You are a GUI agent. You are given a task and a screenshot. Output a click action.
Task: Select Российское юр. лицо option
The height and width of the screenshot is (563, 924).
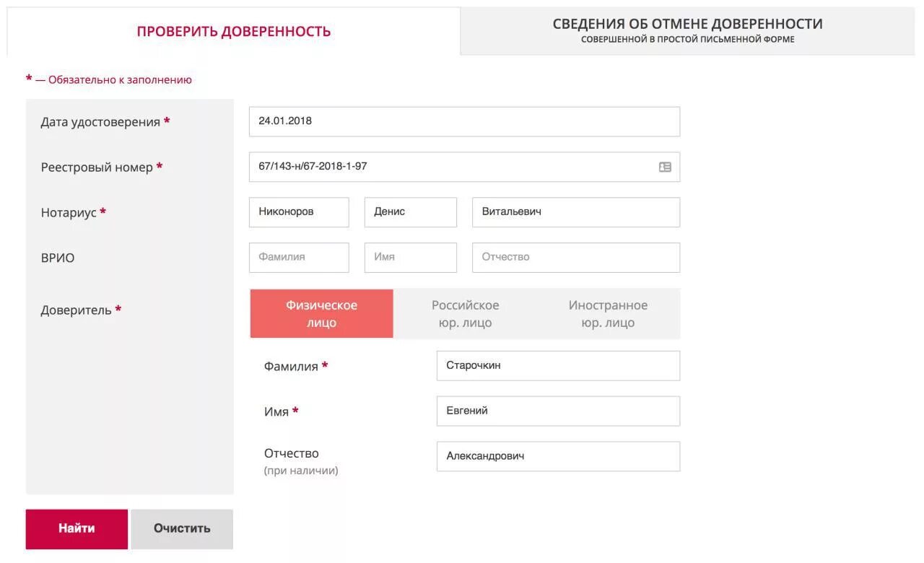(x=465, y=314)
